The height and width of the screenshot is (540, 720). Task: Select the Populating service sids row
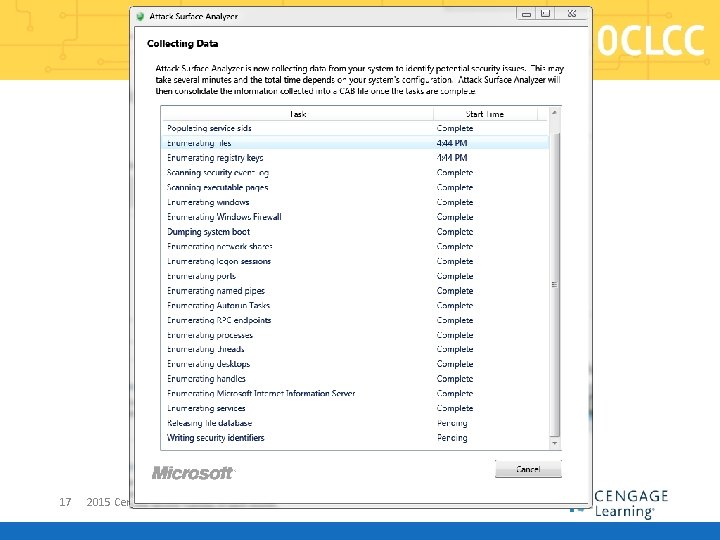(x=355, y=128)
